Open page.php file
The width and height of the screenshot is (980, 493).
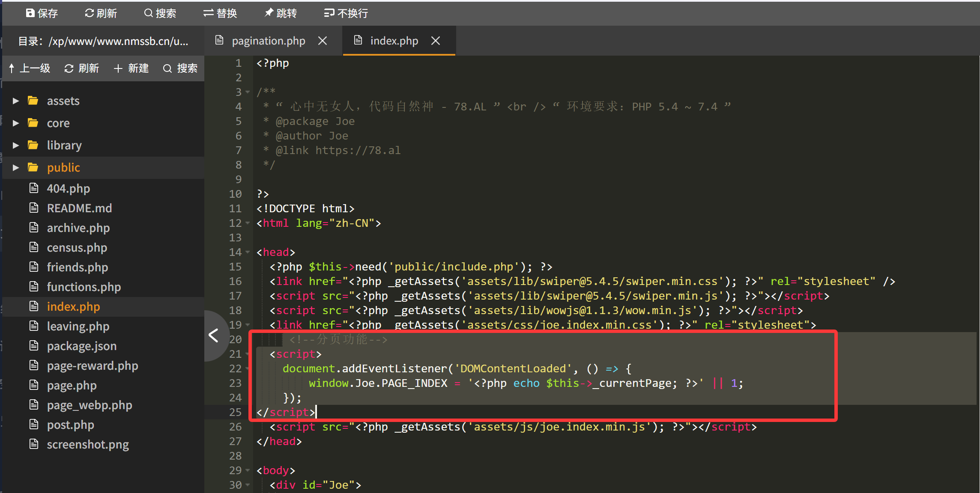72,385
